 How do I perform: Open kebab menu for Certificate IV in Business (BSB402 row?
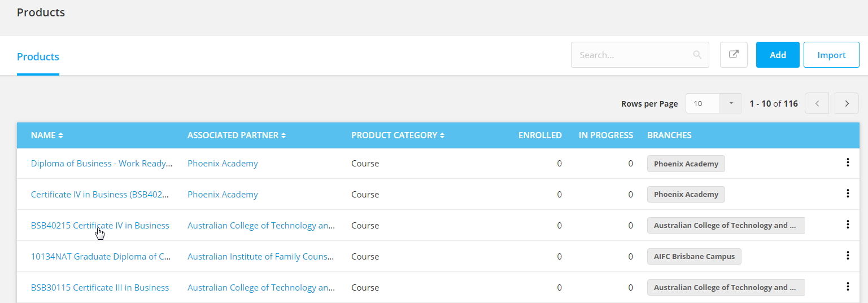[x=847, y=194]
